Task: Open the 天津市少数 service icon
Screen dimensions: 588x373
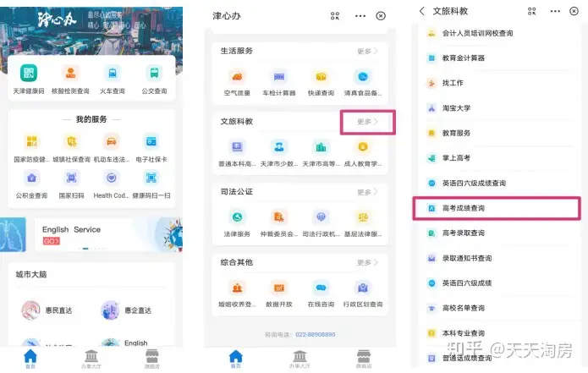Action: point(279,147)
